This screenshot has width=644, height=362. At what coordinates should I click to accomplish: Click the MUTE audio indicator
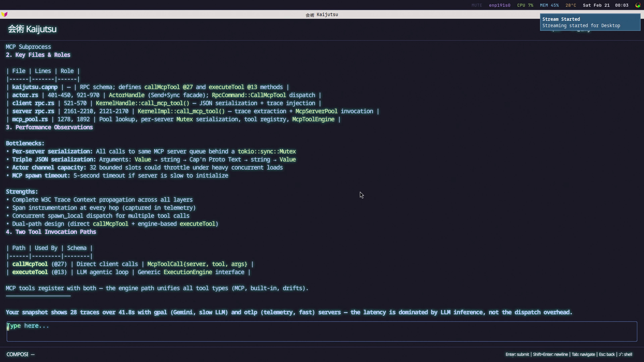[x=477, y=5]
